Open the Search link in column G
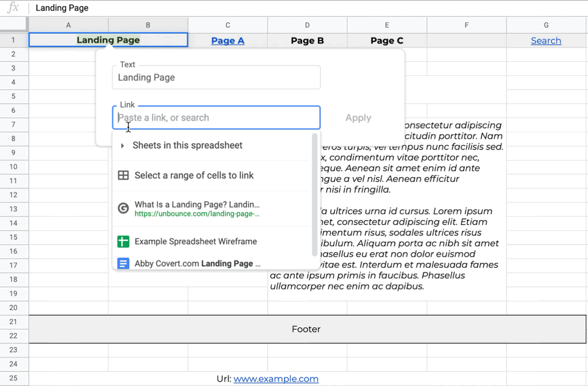The width and height of the screenshot is (588, 386). tap(546, 40)
